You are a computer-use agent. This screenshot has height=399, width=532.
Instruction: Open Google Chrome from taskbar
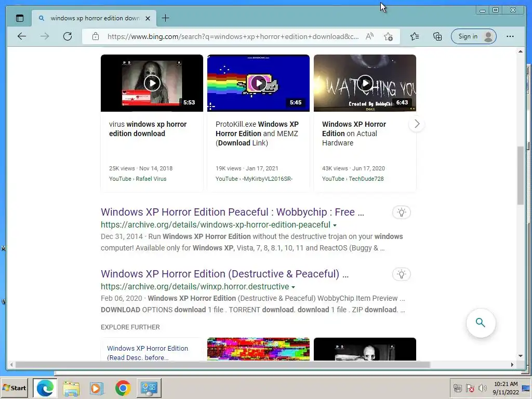coord(123,388)
